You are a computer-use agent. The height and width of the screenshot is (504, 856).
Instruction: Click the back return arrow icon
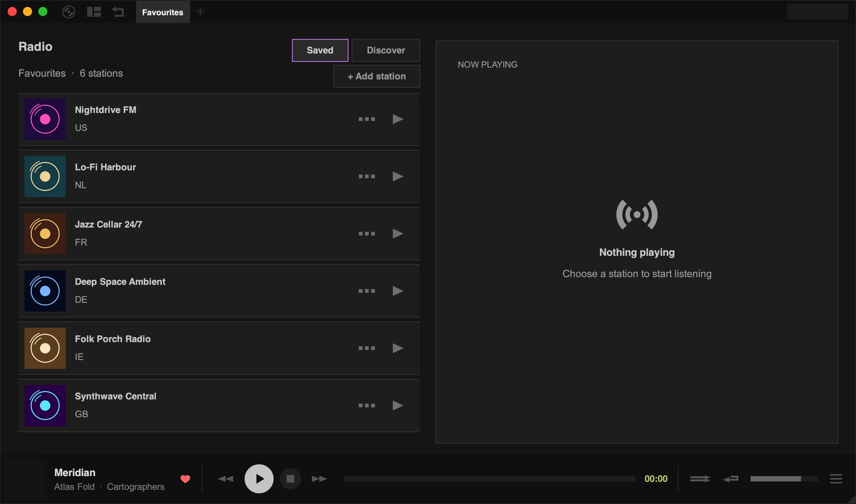coord(118,12)
